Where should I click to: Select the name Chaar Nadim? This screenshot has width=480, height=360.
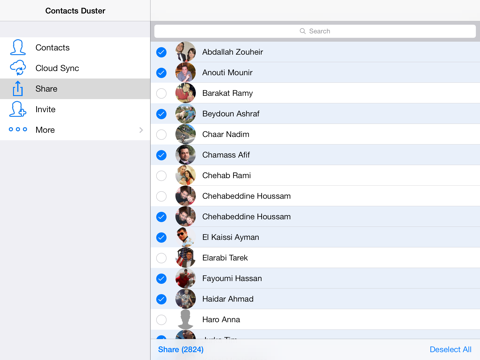click(x=226, y=134)
